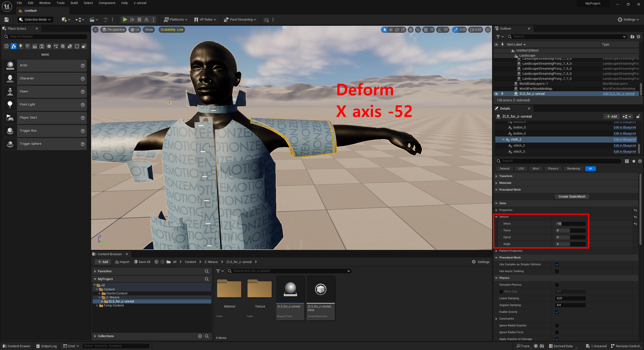This screenshot has width=644, height=350.
Task: Select the Visual Effects category icon
Action: click(56, 46)
